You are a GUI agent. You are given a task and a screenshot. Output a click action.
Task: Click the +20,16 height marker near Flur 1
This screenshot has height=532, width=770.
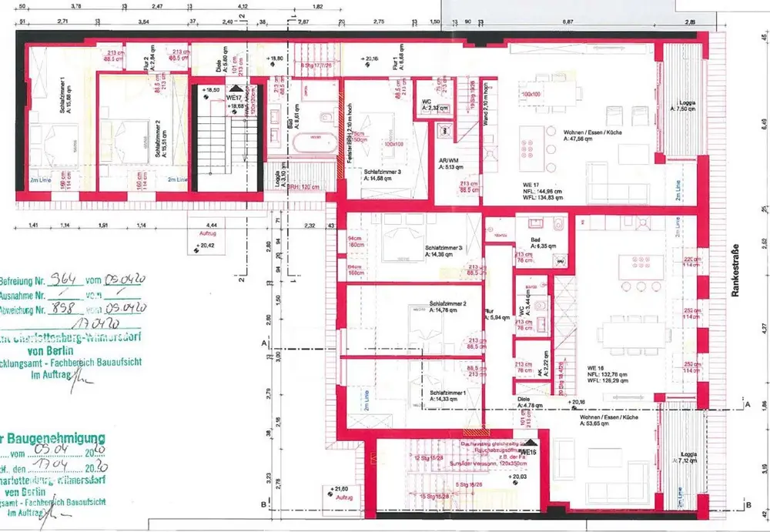(368, 58)
